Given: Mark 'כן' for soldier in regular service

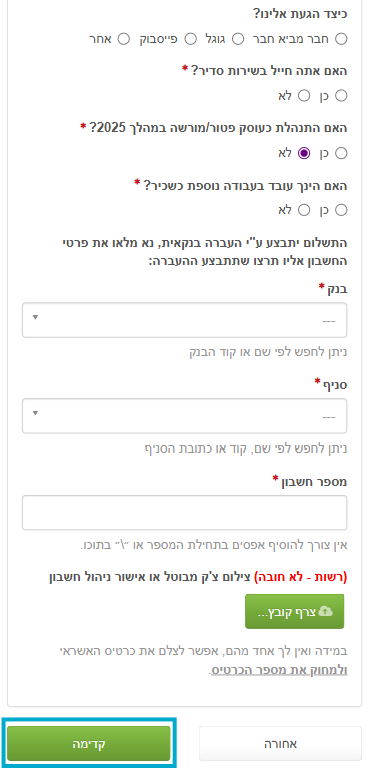Looking at the screenshot, I should click(341, 96).
